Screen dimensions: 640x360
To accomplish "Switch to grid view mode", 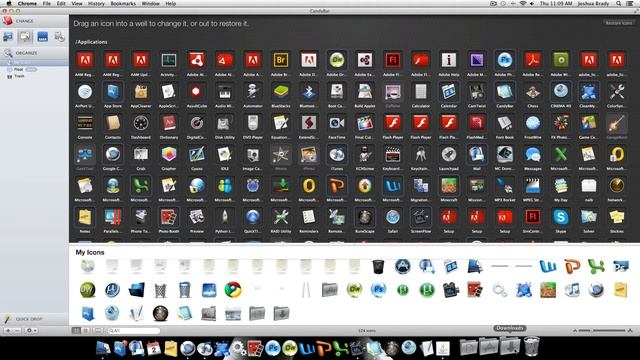I will (x=76, y=331).
